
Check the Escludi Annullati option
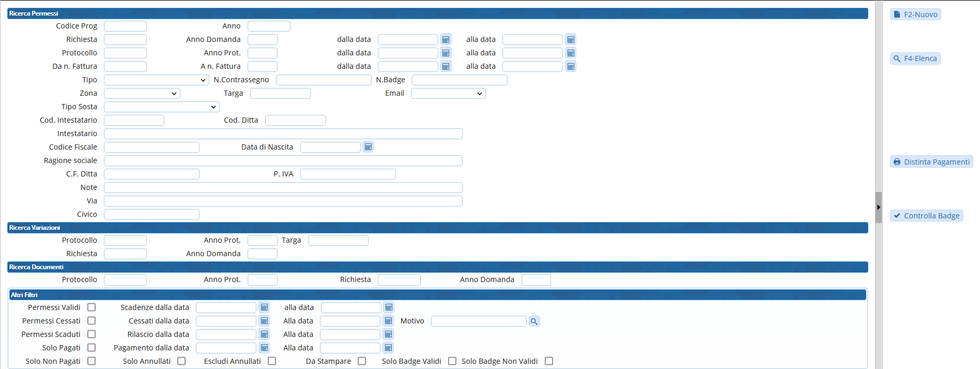pyautogui.click(x=272, y=361)
